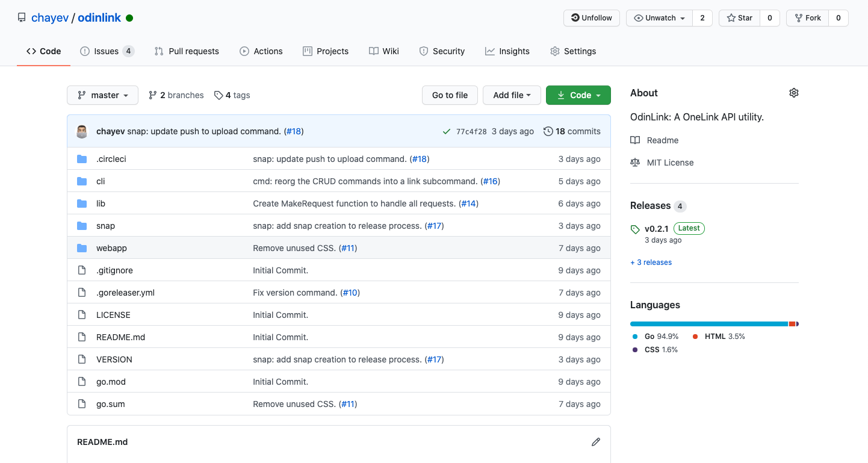The image size is (868, 463).
Task: Click the '+ 3 releases' link
Action: pyautogui.click(x=651, y=263)
